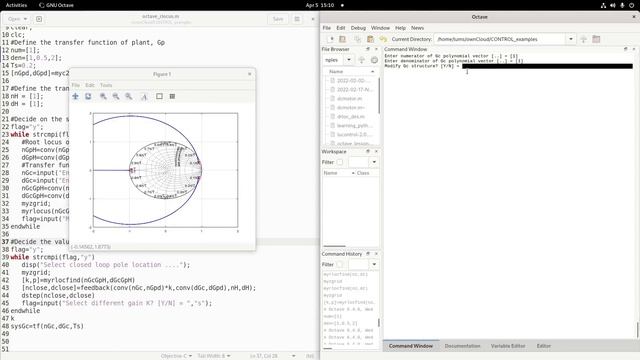
Task: Switch to Variable Editor tab
Action: coord(508,346)
